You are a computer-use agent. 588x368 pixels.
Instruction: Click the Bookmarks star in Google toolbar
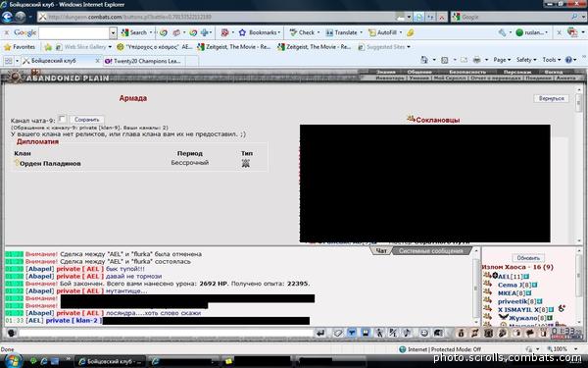(x=242, y=32)
